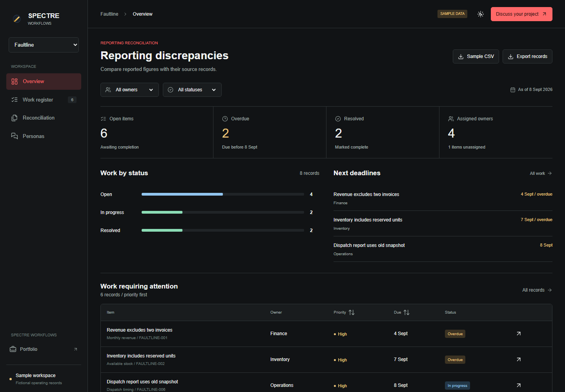Screen dimensions: 565x392
Task: Click 'Due before 8 Sept' text
Action: pos(240,147)
